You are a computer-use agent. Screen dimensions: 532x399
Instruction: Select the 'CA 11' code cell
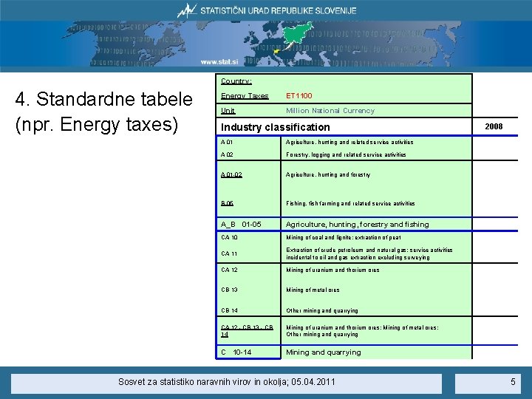[x=229, y=253]
